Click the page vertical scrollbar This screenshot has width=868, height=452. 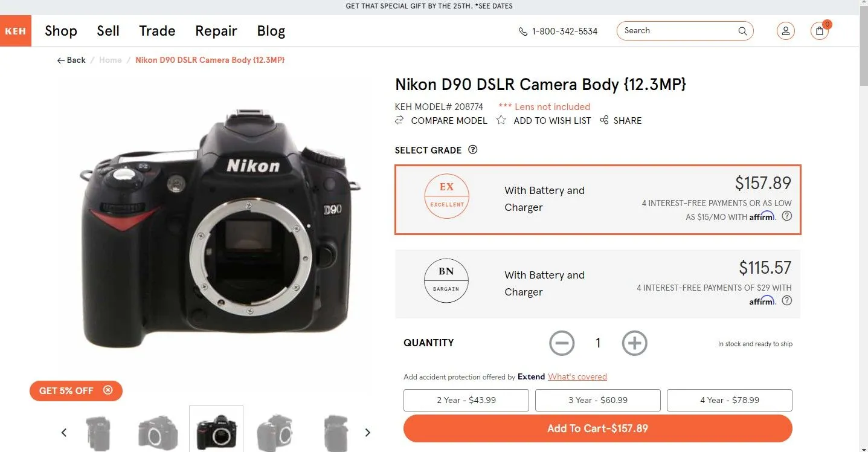[863, 242]
